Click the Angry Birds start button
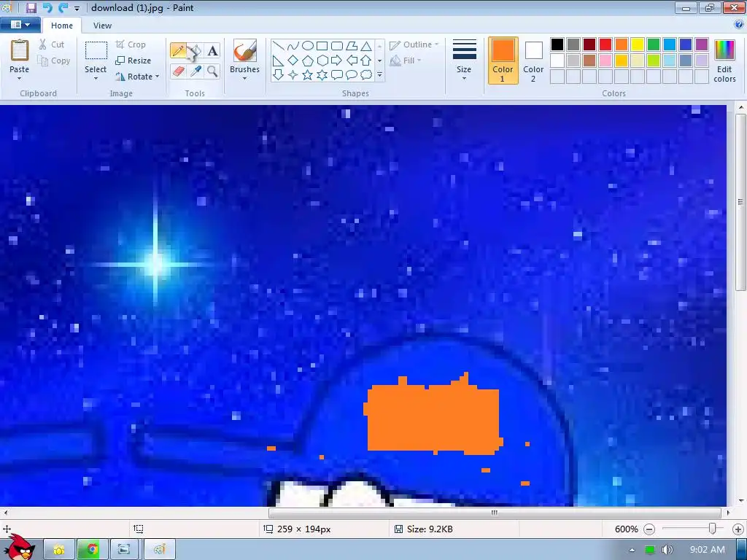The width and height of the screenshot is (747, 560). coord(20,548)
